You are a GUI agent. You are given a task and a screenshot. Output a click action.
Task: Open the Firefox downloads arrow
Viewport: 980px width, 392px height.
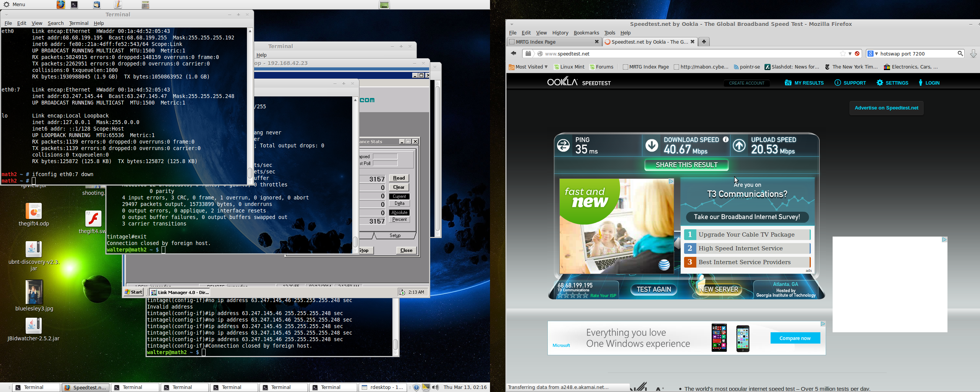coord(973,54)
